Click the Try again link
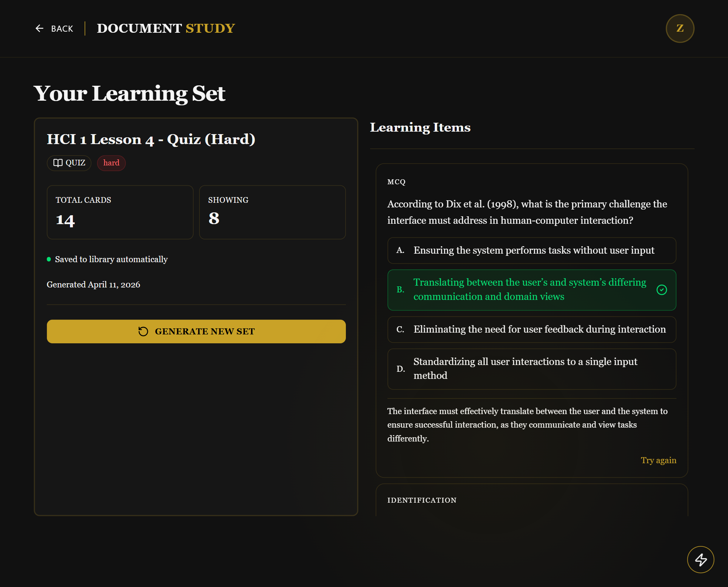Screen dimensions: 728x587 tap(658, 460)
